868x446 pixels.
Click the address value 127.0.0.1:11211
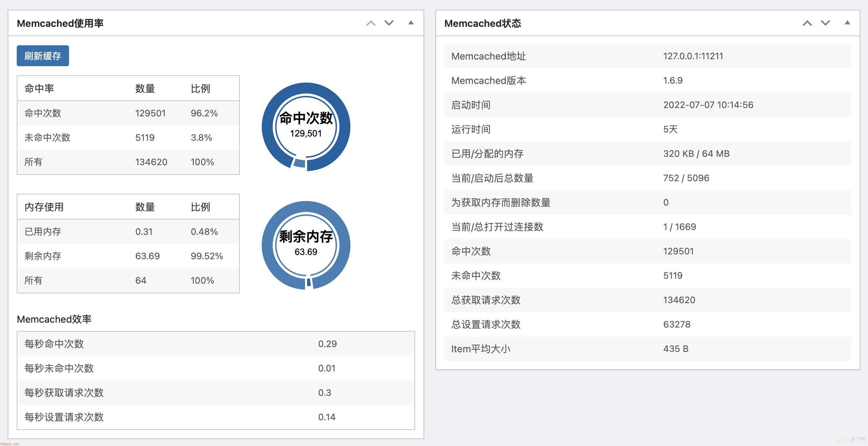click(693, 56)
